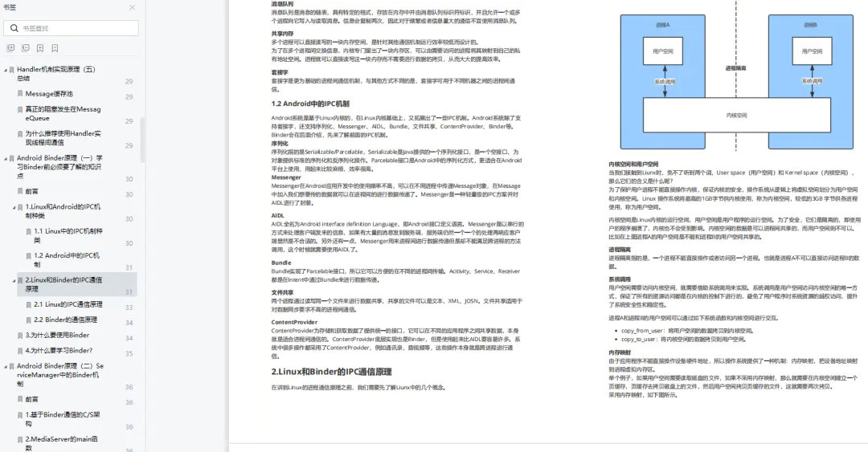868x452 pixels.
Task: Expand all bookmarks with the plus icon
Action: (10, 48)
